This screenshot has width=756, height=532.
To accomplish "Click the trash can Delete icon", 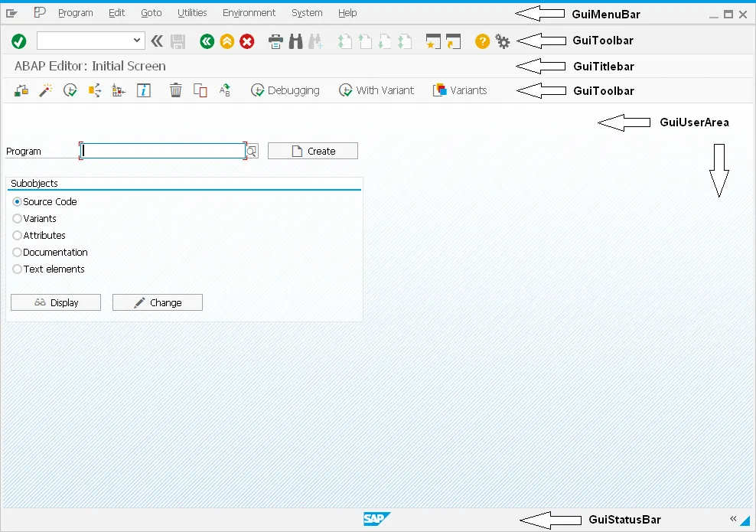I will pyautogui.click(x=176, y=90).
